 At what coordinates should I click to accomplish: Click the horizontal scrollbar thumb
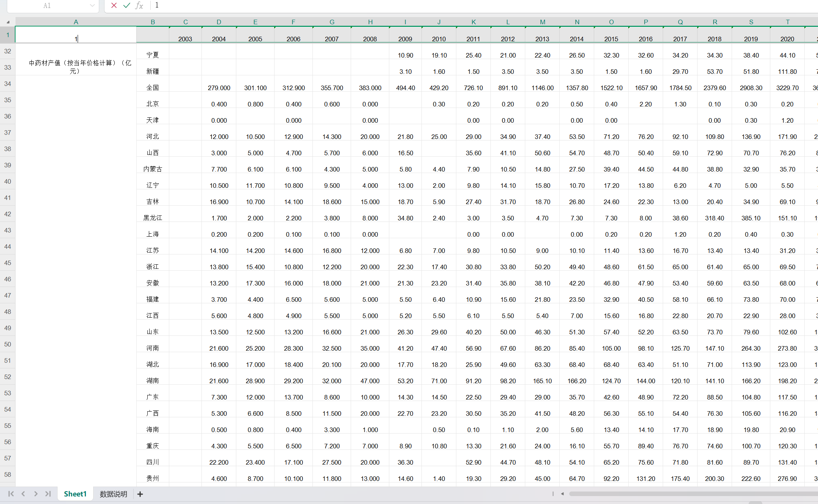click(x=693, y=494)
